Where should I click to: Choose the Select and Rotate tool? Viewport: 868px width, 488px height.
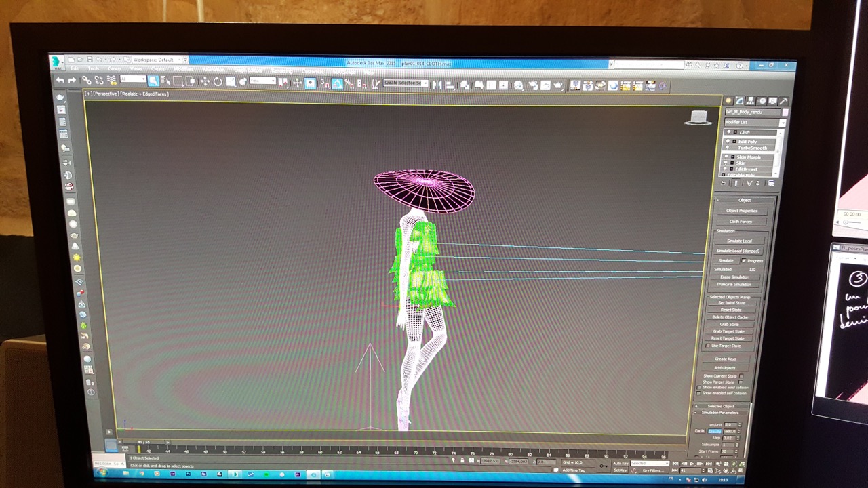218,81
